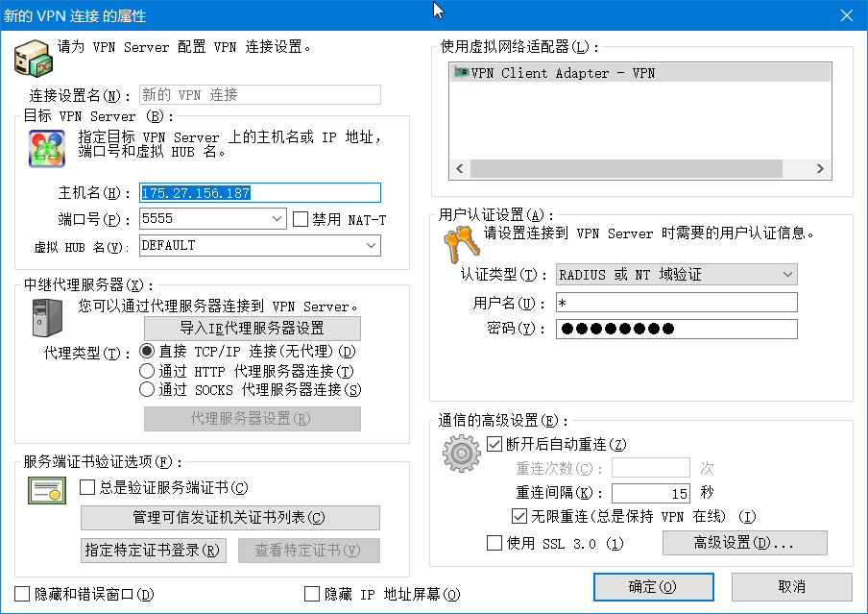Screen dimensions: 868x614
Task: Click the 用户名 input field
Action: (677, 303)
